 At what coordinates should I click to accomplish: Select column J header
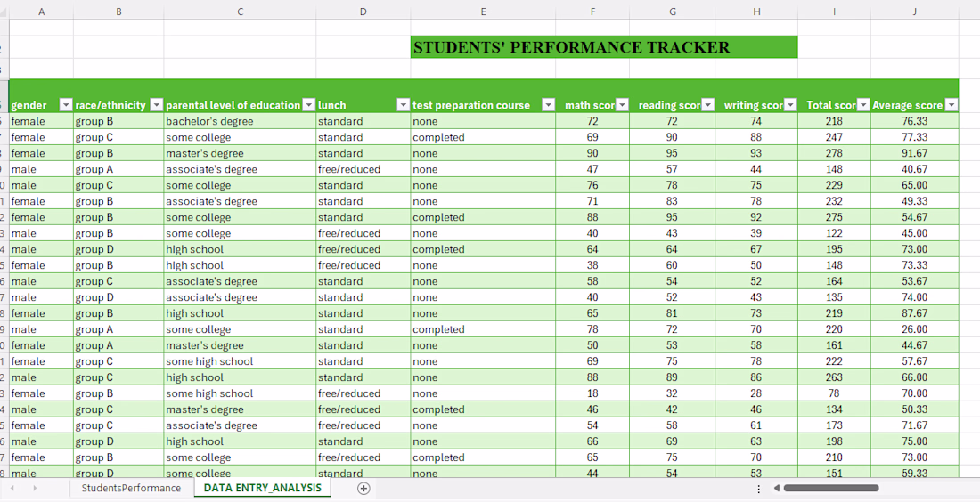(x=914, y=12)
